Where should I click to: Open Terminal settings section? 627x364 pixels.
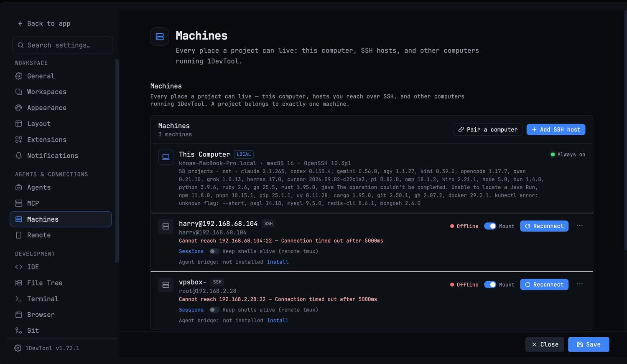point(61,298)
